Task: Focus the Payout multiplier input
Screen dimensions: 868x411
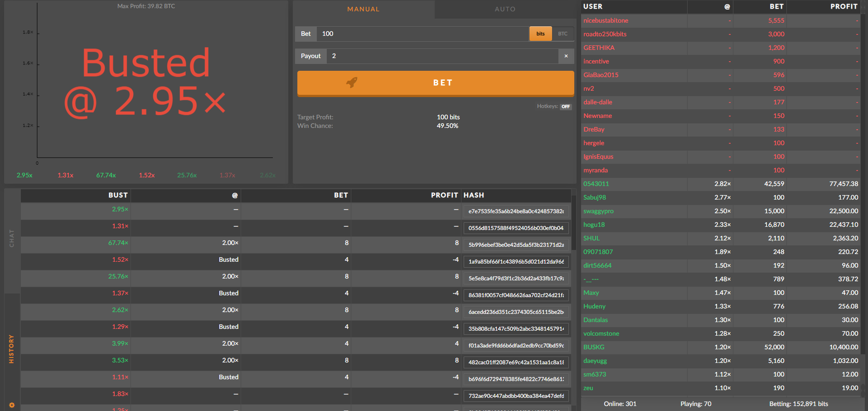Action: 442,56
